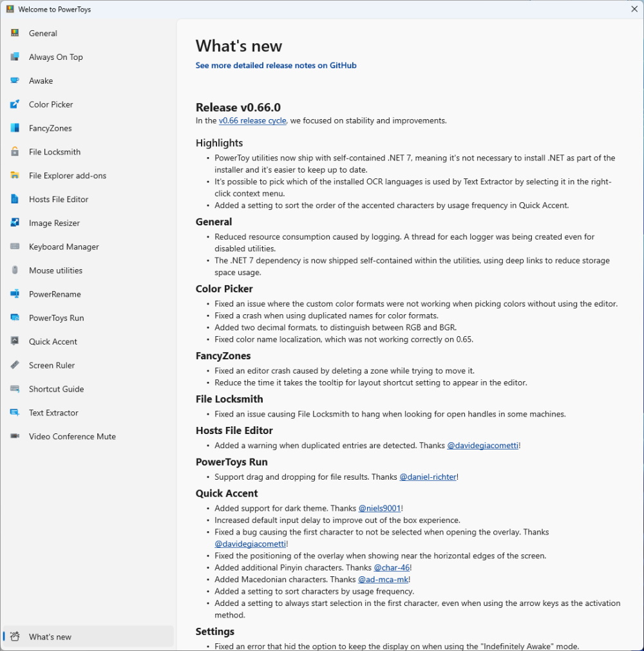This screenshot has height=651, width=644.
Task: Click the File Explorer add-ons folder icon
Action: [15, 175]
